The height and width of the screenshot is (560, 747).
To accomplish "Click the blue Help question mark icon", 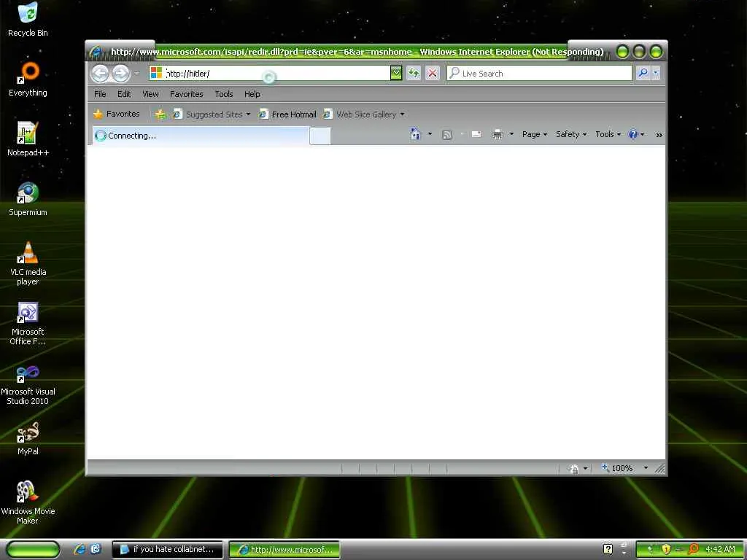I will tap(633, 134).
